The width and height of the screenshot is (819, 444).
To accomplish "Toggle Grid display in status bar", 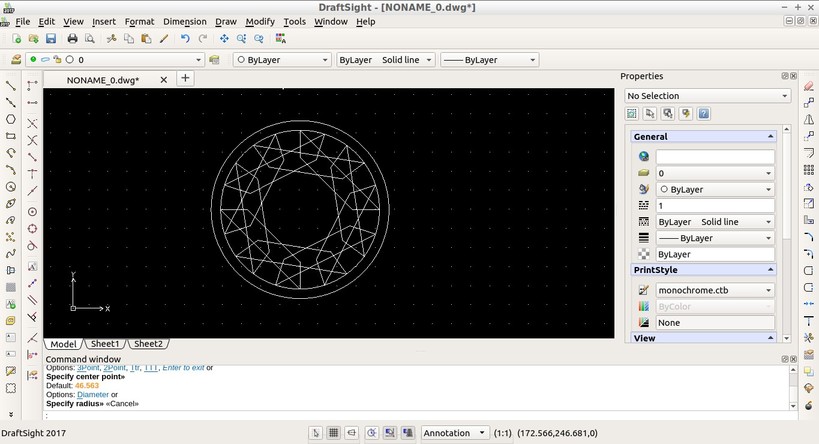I will click(333, 433).
